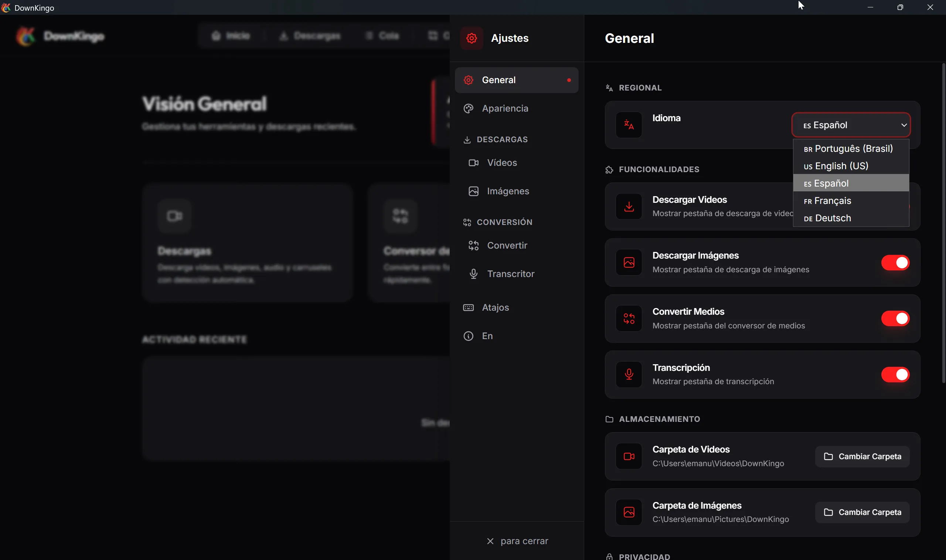
Task: Click the REGIONAL section heading
Action: (x=640, y=88)
